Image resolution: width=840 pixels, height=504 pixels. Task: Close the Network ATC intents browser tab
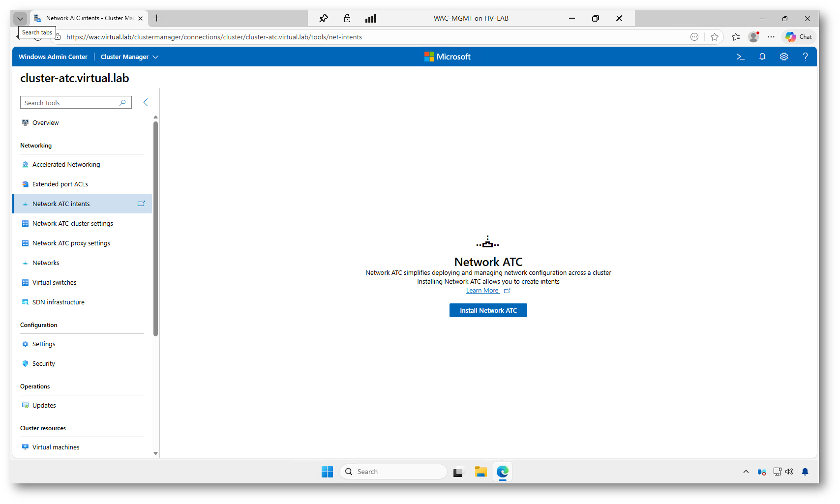click(140, 18)
